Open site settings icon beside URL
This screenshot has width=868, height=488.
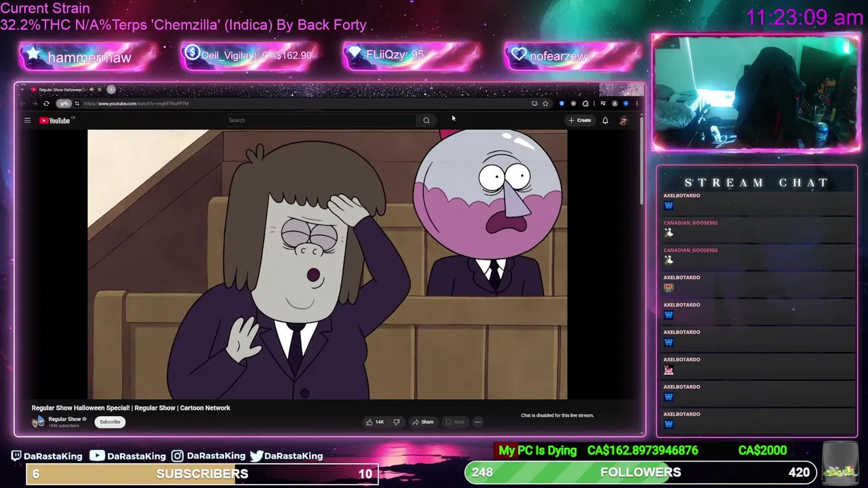(x=77, y=104)
